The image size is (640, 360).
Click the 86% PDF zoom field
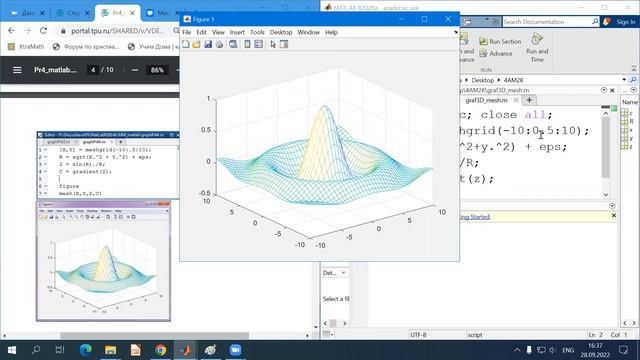point(157,70)
